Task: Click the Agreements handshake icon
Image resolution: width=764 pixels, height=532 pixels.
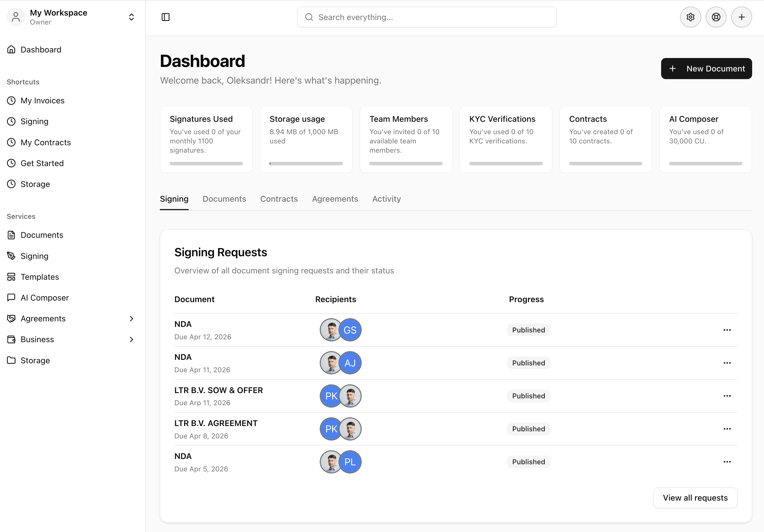Action: pos(11,318)
